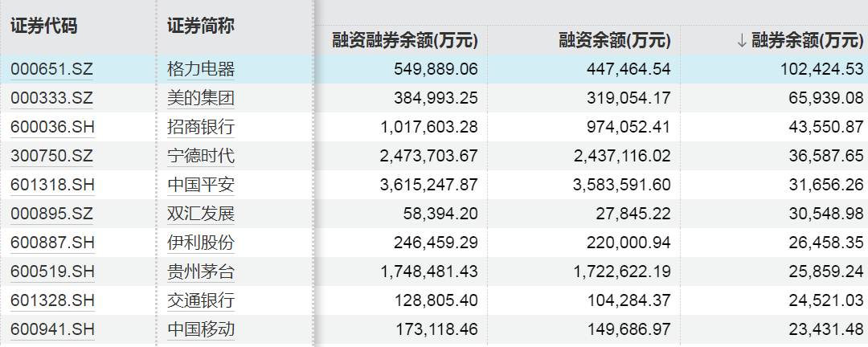Select cell value 974,052.41
The height and width of the screenshot is (347, 868).
[x=628, y=127]
